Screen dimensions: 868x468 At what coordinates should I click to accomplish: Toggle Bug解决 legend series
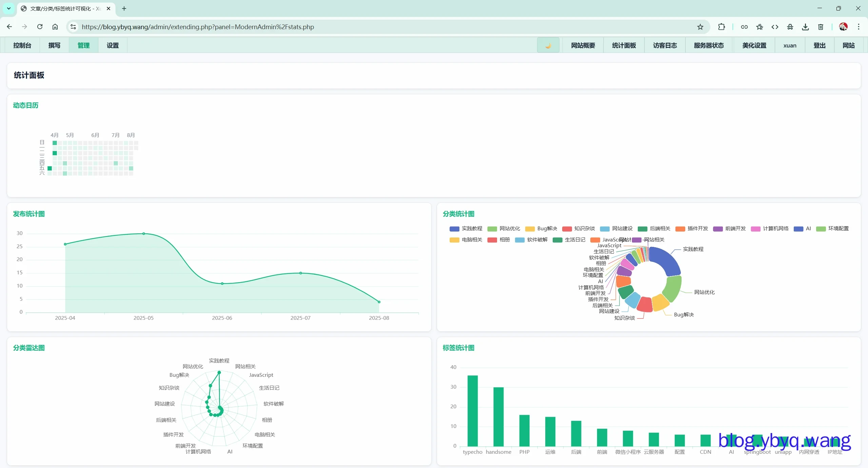tap(541, 229)
